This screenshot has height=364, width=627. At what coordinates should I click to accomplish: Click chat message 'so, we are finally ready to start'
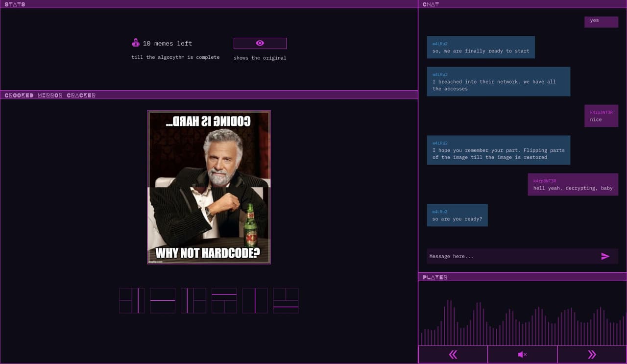481,48
